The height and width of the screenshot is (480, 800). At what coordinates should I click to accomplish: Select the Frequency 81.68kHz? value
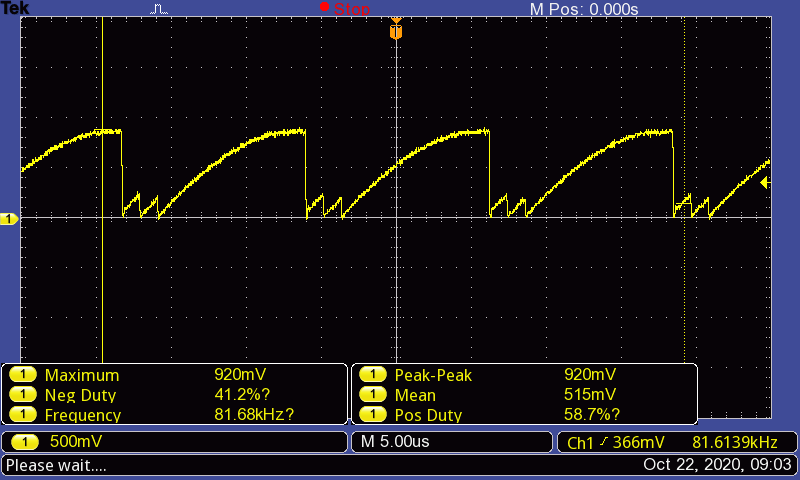[254, 414]
